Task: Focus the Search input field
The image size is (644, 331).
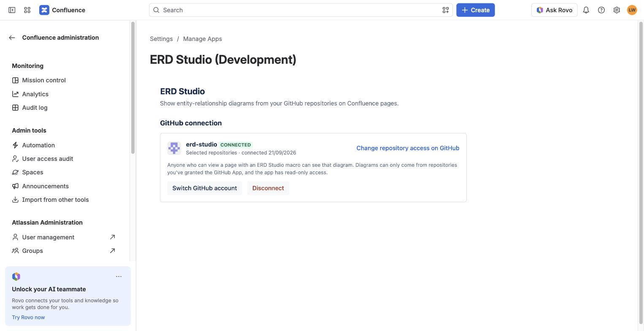Action: 300,10
